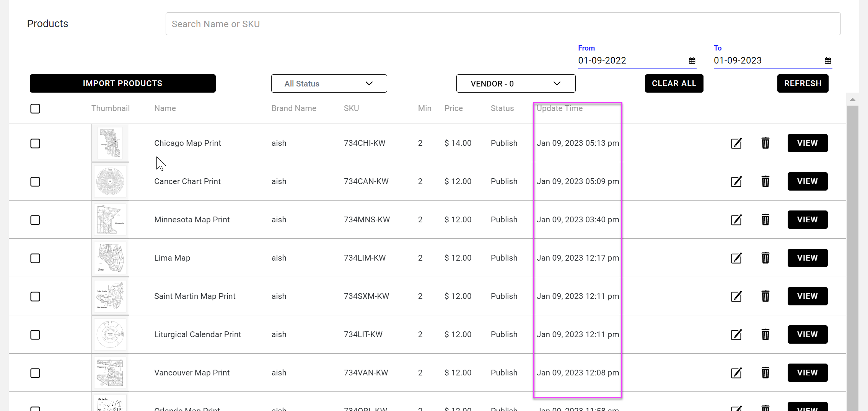Screen dimensions: 868x411
Task: Open the Lima Map thumbnail image
Action: pos(110,258)
